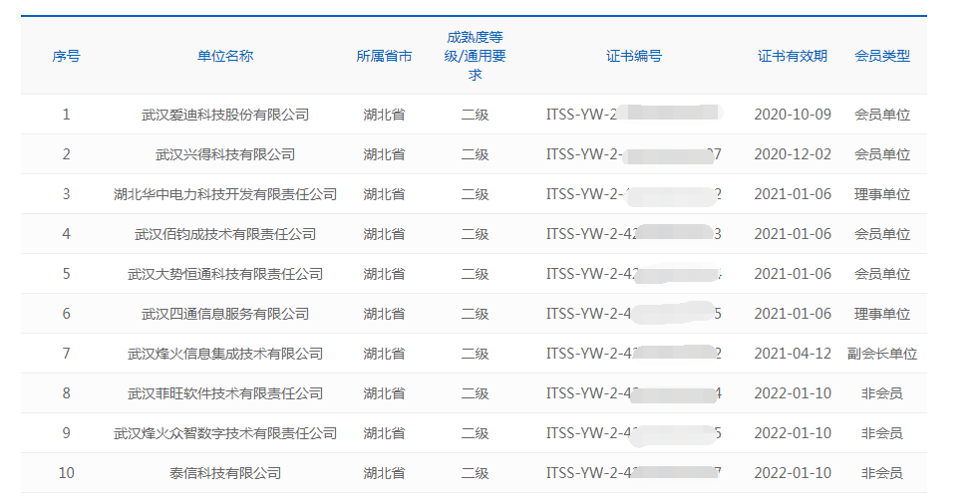Select company 武汉大势恒通科技有限责任公司

[x=225, y=274]
